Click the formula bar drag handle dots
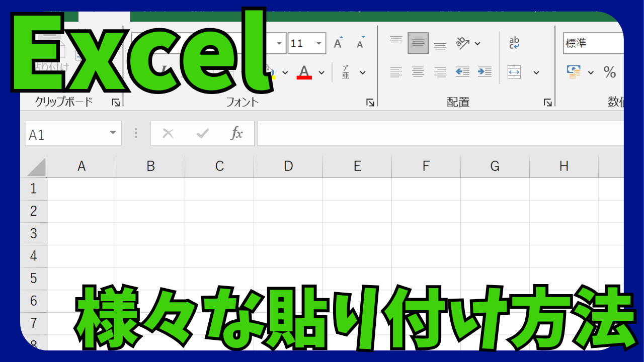This screenshot has width=644, height=362. click(x=135, y=133)
